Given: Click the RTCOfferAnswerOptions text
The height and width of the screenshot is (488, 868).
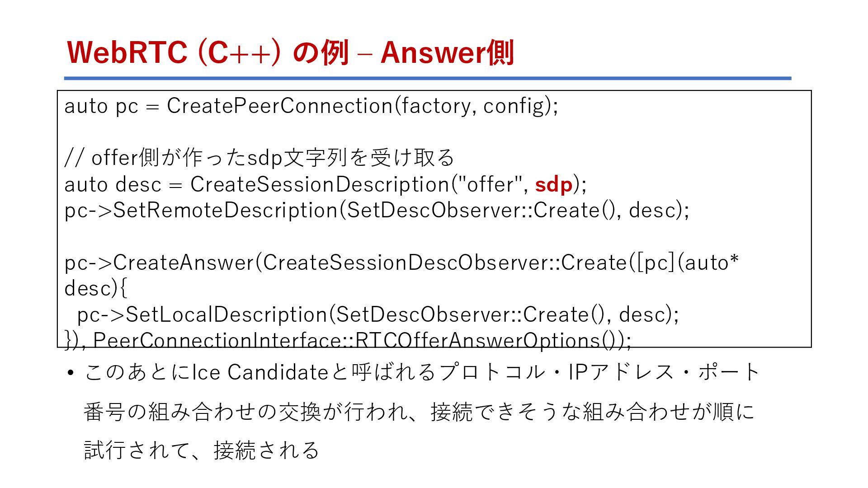Looking at the screenshot, I should tap(492, 340).
